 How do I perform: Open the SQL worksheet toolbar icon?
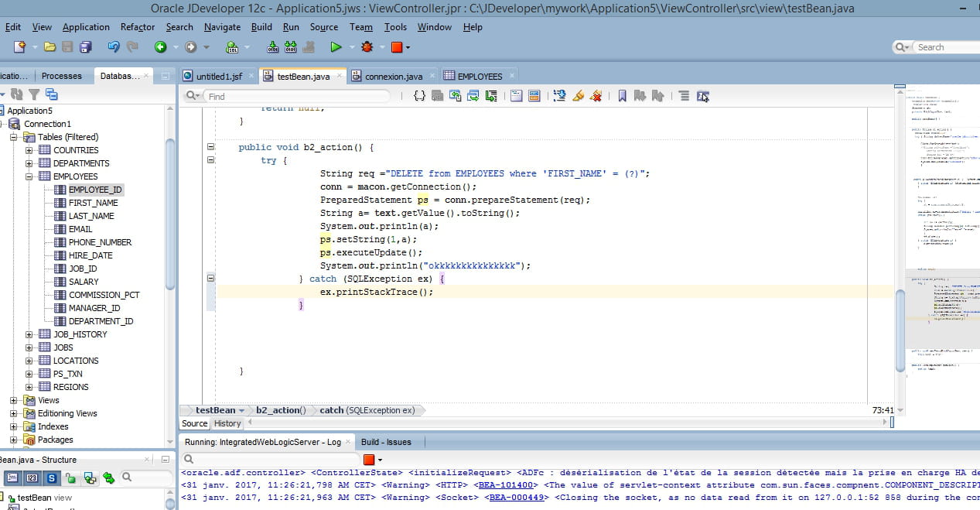[x=231, y=47]
